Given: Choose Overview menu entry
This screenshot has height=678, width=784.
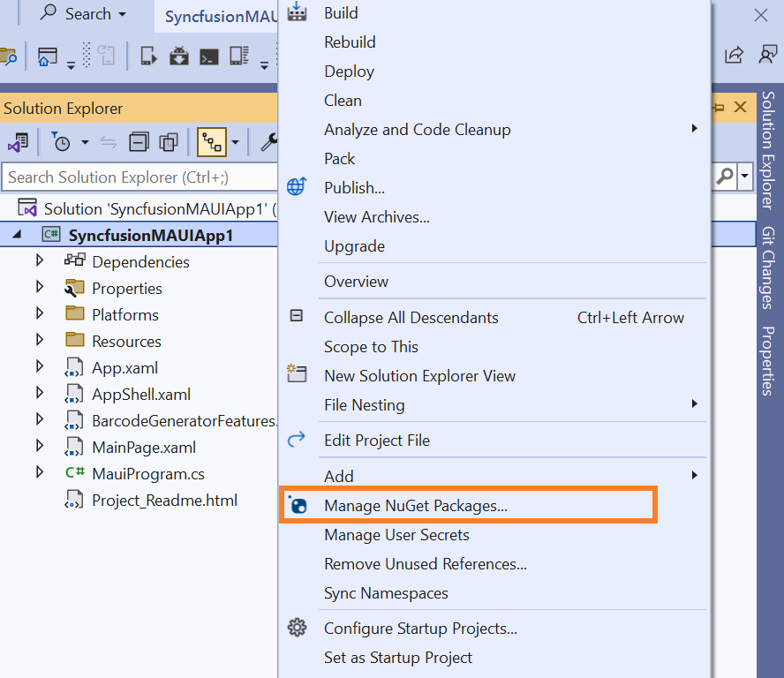Looking at the screenshot, I should coord(494,282).
